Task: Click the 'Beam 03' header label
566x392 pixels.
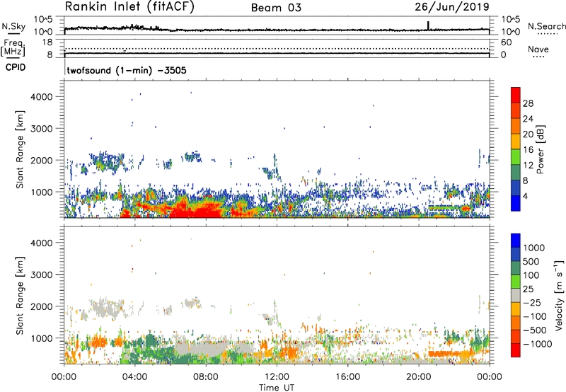Action: coord(276,8)
